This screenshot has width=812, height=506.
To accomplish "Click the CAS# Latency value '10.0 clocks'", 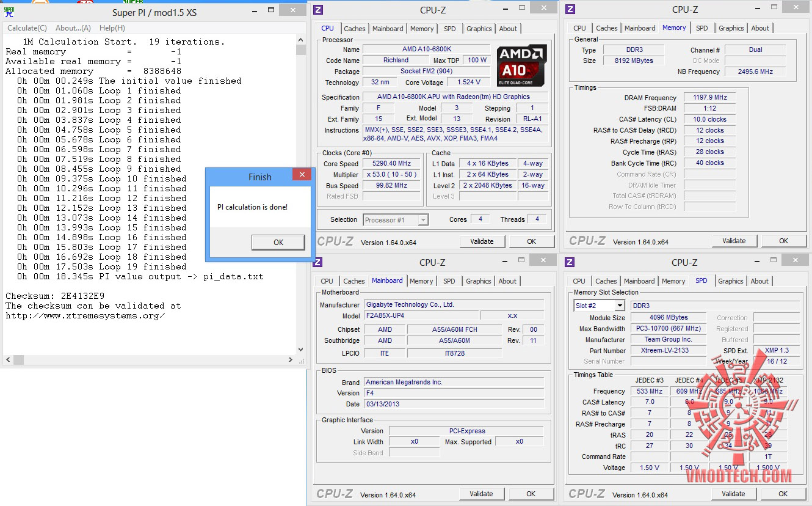I will point(710,120).
